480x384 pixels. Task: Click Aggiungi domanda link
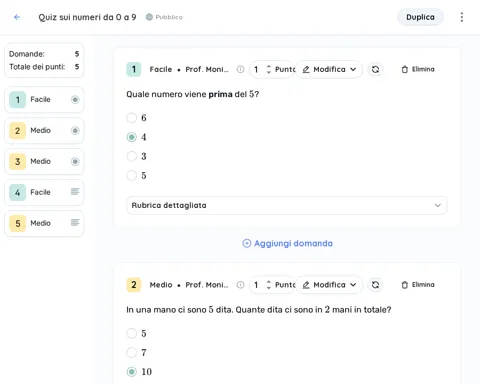(x=287, y=243)
